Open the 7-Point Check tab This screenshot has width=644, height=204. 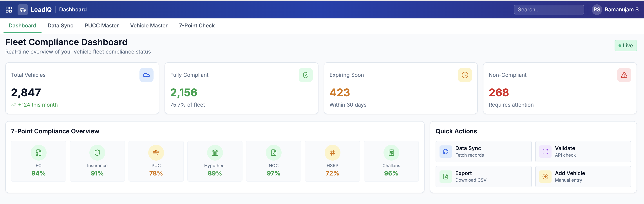click(x=197, y=25)
